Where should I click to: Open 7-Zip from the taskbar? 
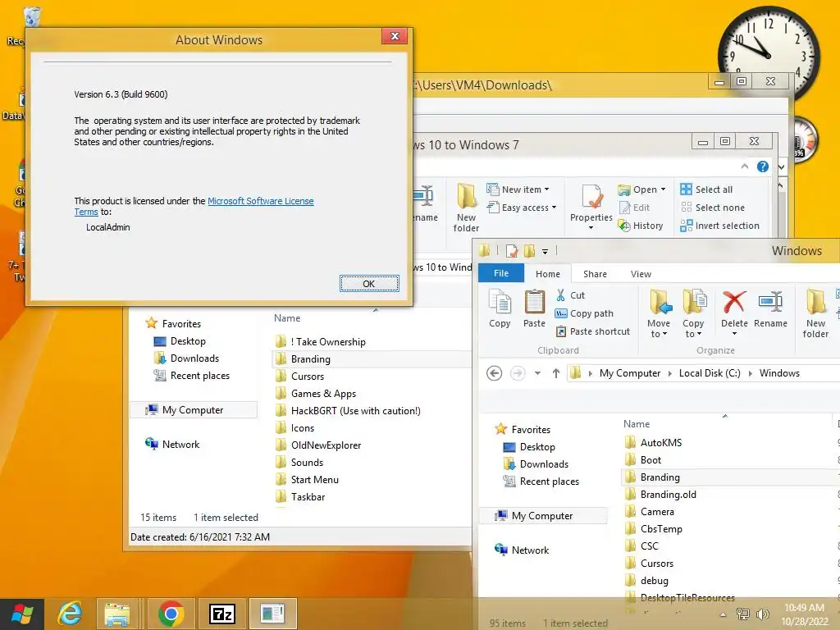pyautogui.click(x=221, y=614)
